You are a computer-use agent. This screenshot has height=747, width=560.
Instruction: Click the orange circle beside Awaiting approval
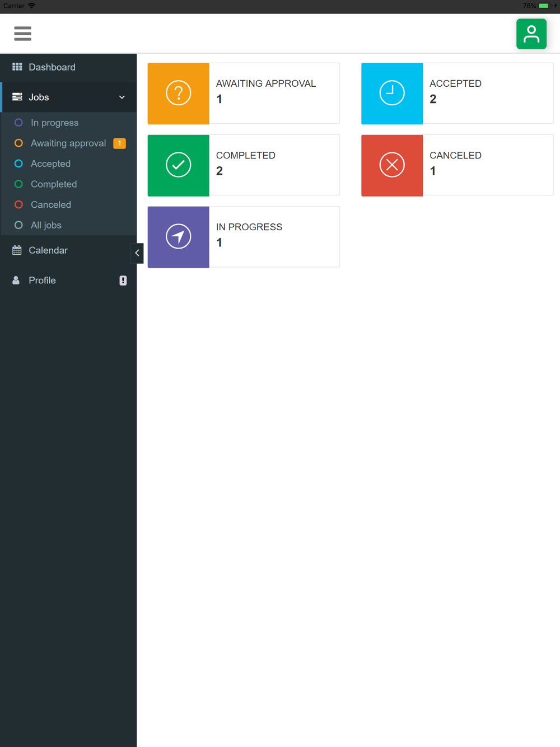(x=18, y=143)
